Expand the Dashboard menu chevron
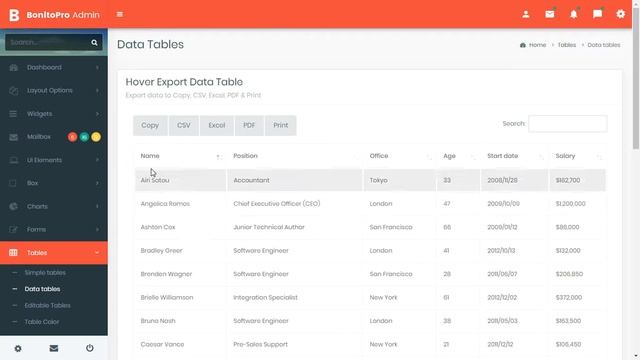 [97, 67]
